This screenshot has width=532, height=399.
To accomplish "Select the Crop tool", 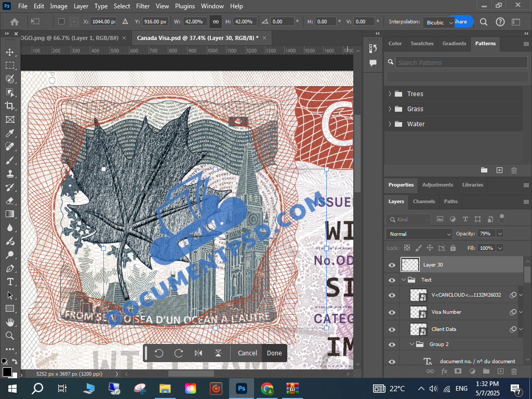I will coord(10,106).
